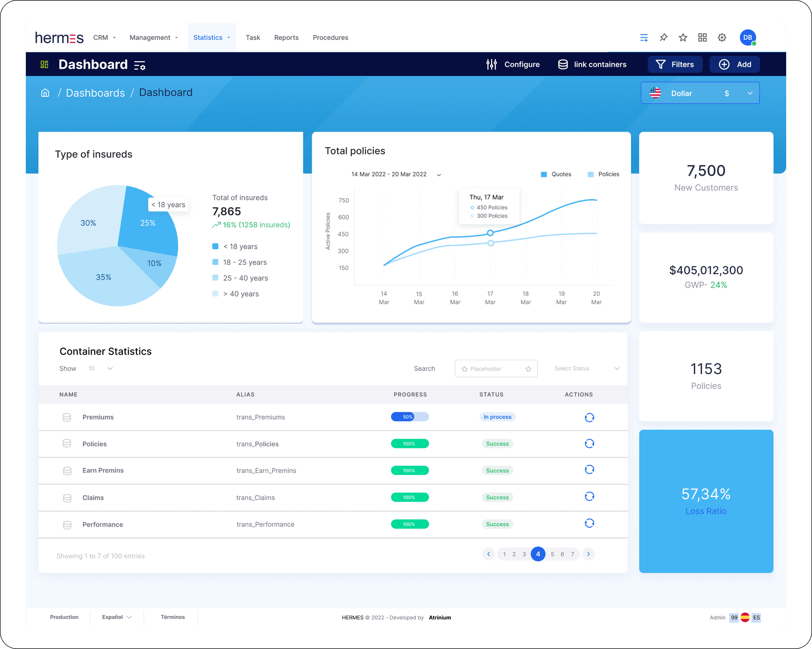Open favorites via the star icon
812x649 pixels.
tap(683, 37)
